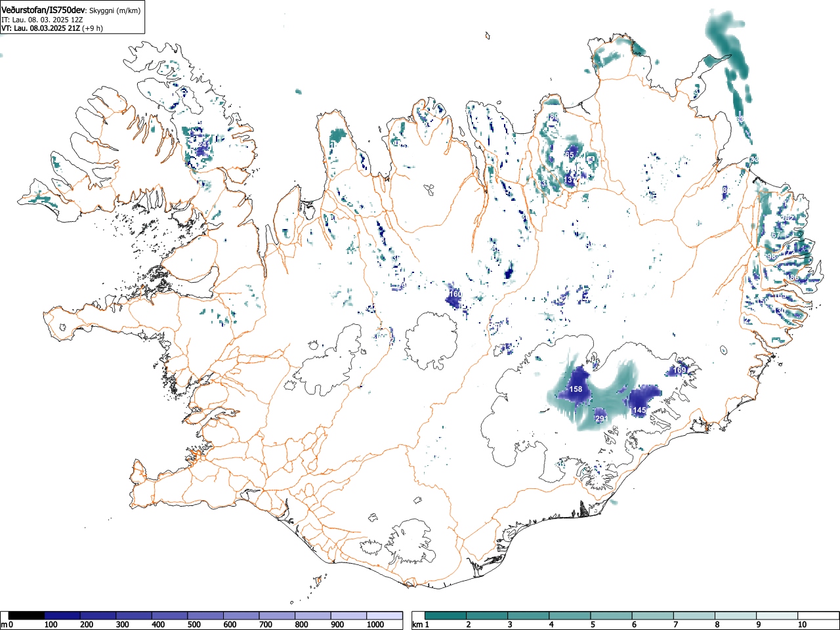Click the 186 visibility value in the east fjords

point(793,278)
